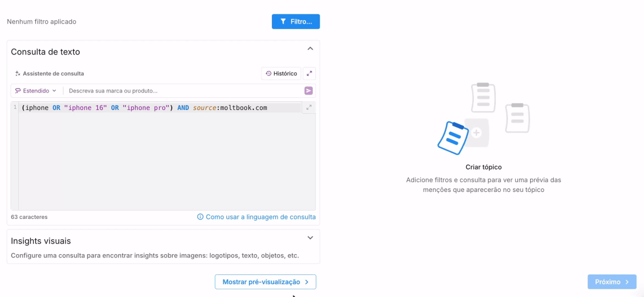Click the 63 caracteres counter
Image resolution: width=644 pixels, height=297 pixels.
click(x=29, y=217)
